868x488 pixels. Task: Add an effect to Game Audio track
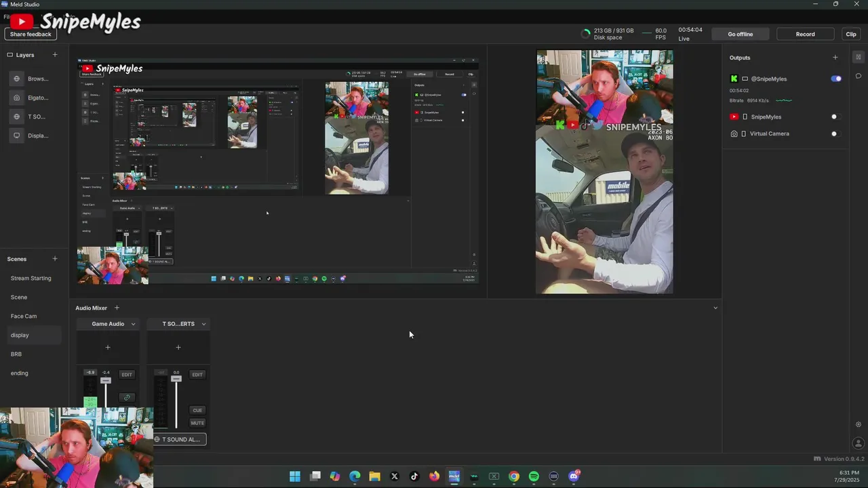click(x=108, y=348)
